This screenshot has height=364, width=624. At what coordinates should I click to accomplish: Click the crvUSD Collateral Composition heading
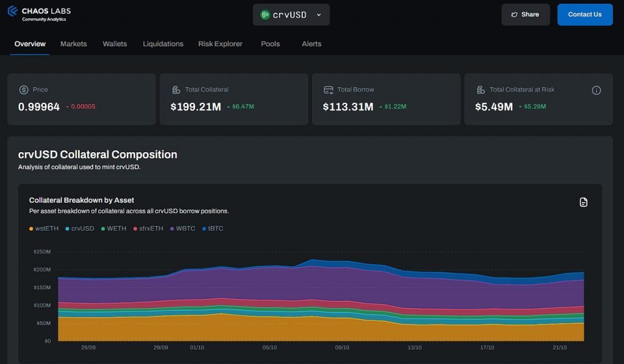(97, 155)
